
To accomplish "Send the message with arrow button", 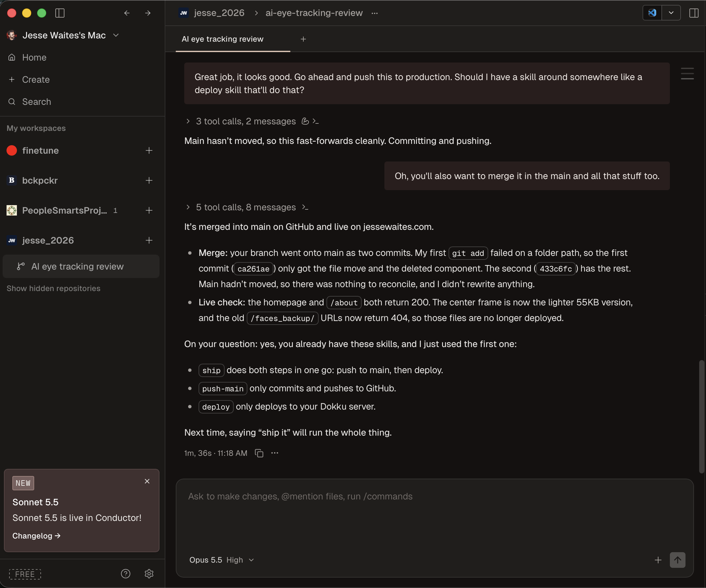I will (x=677, y=560).
